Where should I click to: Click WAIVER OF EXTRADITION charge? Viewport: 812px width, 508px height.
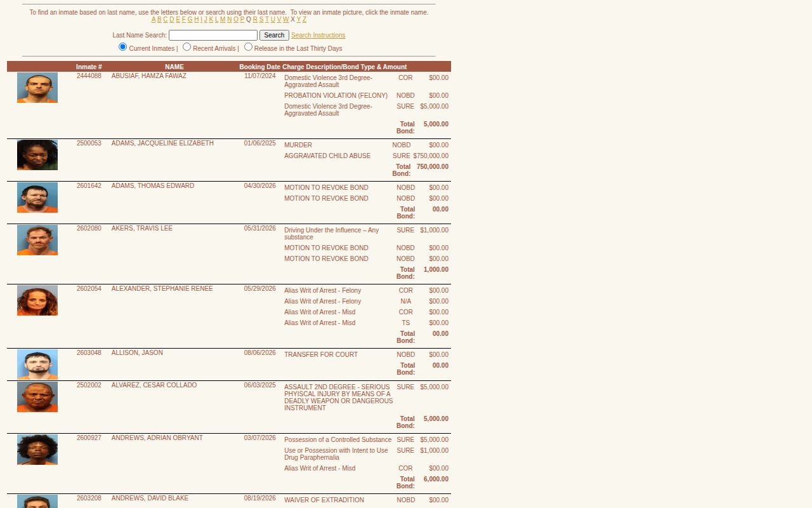[x=324, y=500]
